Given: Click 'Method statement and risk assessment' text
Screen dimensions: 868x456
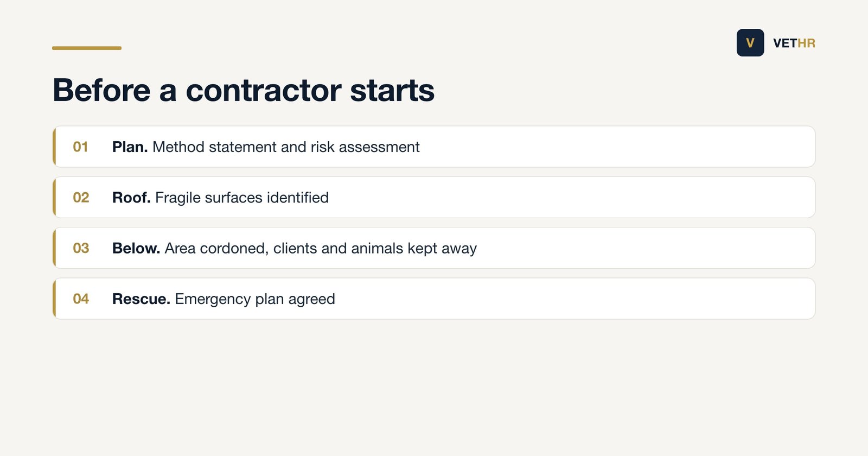Looking at the screenshot, I should coord(286,147).
